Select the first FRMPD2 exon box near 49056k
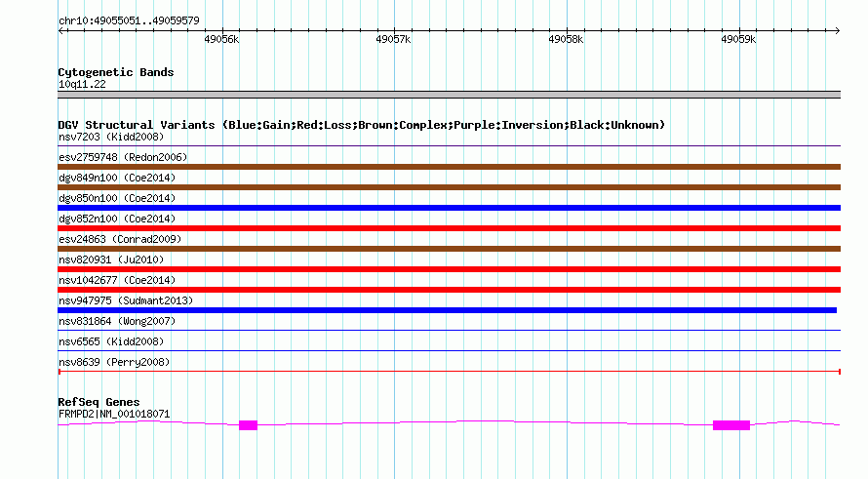The width and height of the screenshot is (868, 479). 248,425
